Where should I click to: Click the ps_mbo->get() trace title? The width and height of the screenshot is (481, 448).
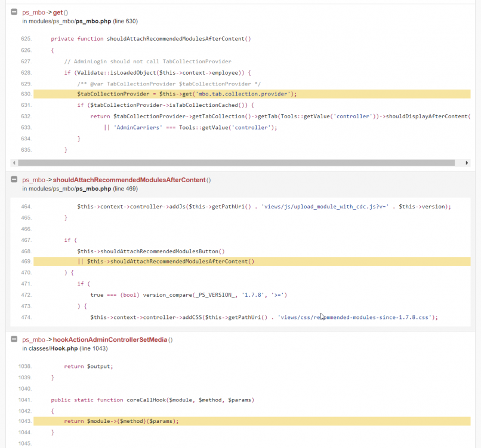pyautogui.click(x=45, y=13)
